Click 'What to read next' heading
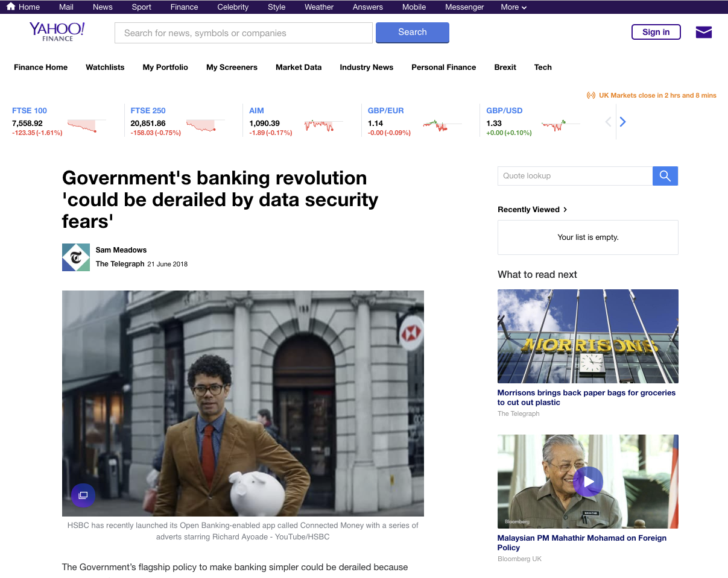The width and height of the screenshot is (728, 578). click(x=537, y=275)
